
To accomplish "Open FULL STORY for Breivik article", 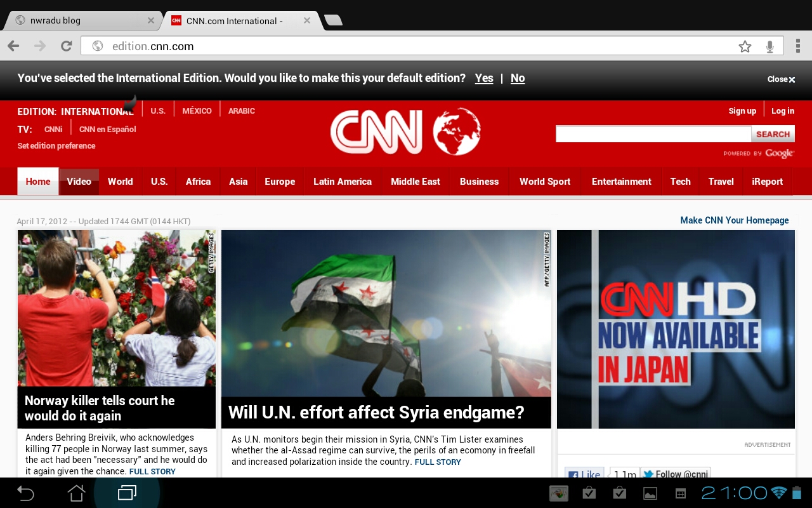I will click(152, 472).
